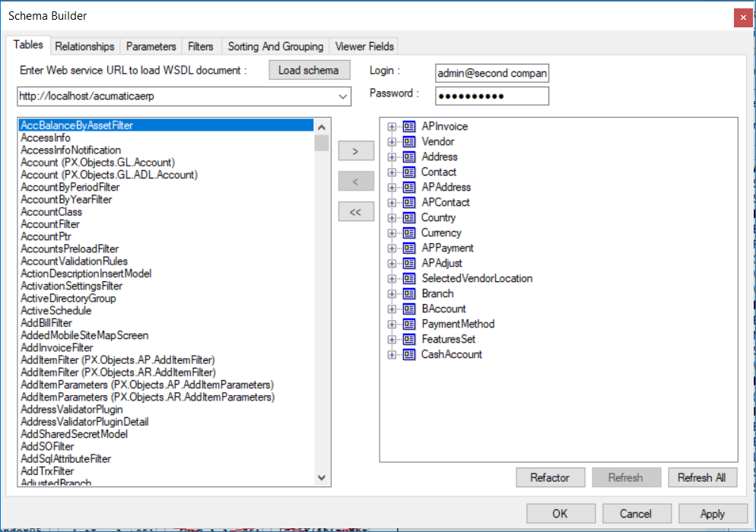
Task: Select AddTrxFilter in the table list
Action: [167, 471]
